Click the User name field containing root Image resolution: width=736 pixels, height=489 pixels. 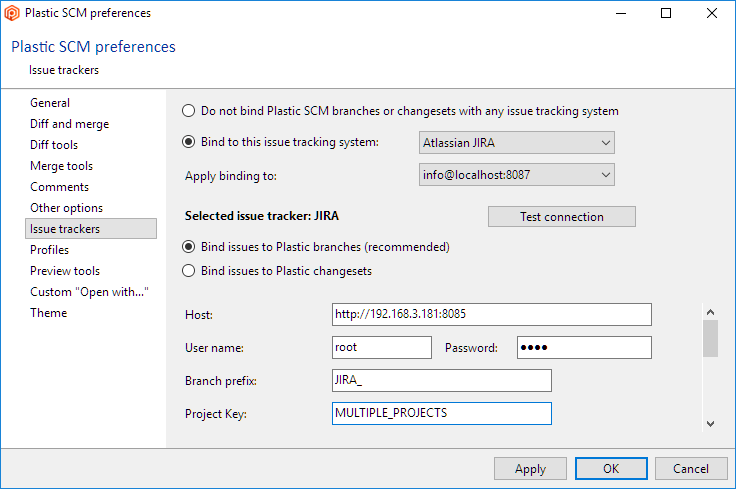point(382,348)
